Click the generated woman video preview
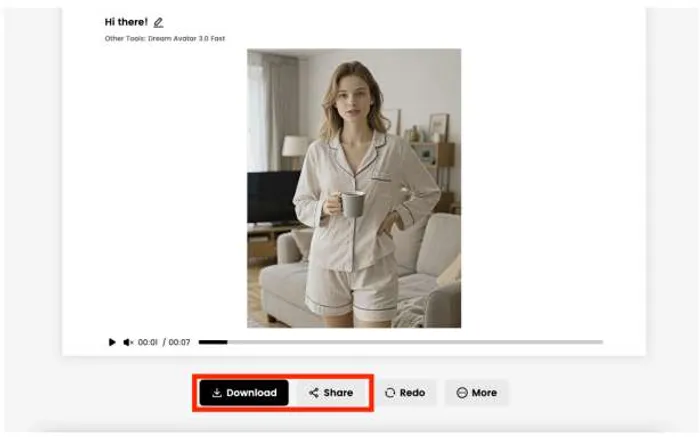Image resolution: width=700 pixels, height=437 pixels. coord(354,188)
